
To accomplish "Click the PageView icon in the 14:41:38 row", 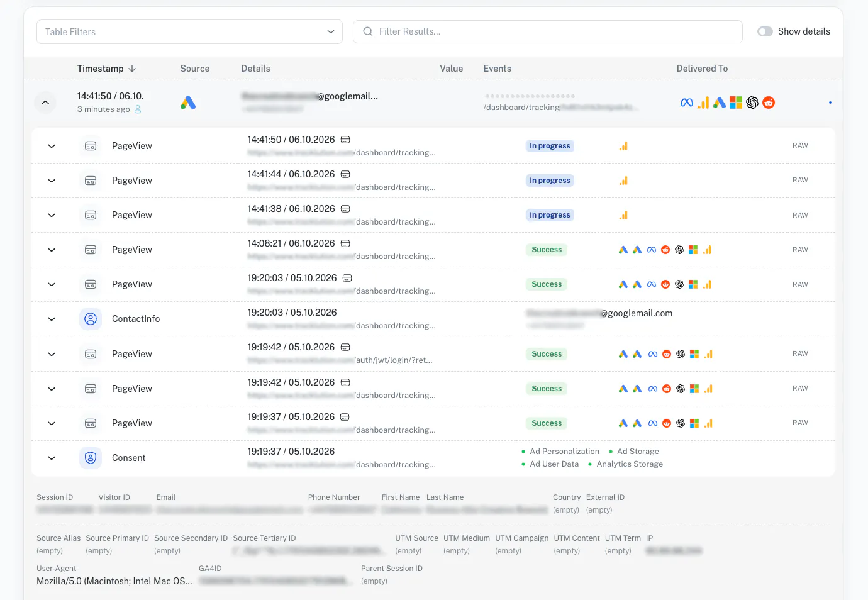I will (91, 215).
